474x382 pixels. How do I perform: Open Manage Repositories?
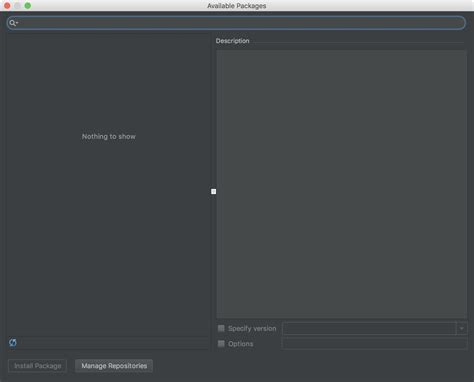pos(114,366)
